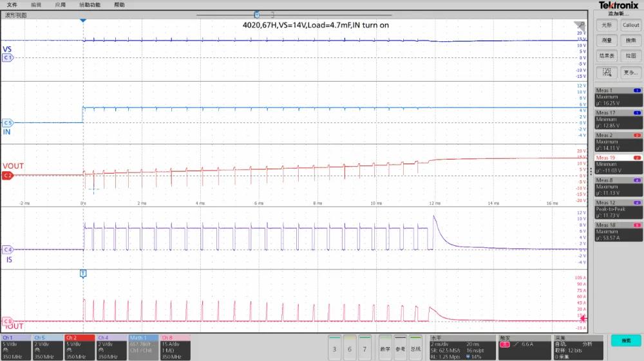Click the trigger position marker T on the waveform

[x=82, y=273]
